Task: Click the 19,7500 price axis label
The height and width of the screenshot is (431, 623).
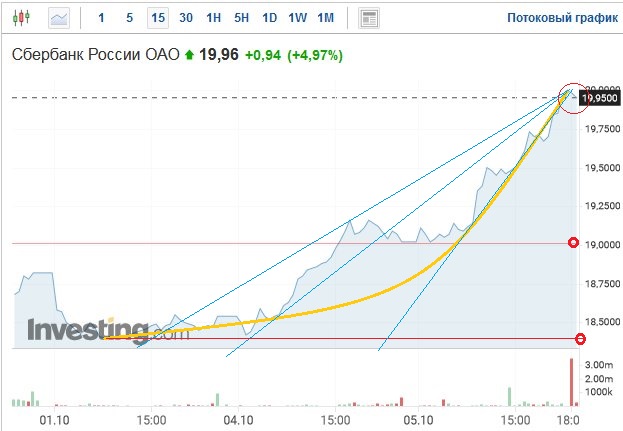Action: [602, 129]
